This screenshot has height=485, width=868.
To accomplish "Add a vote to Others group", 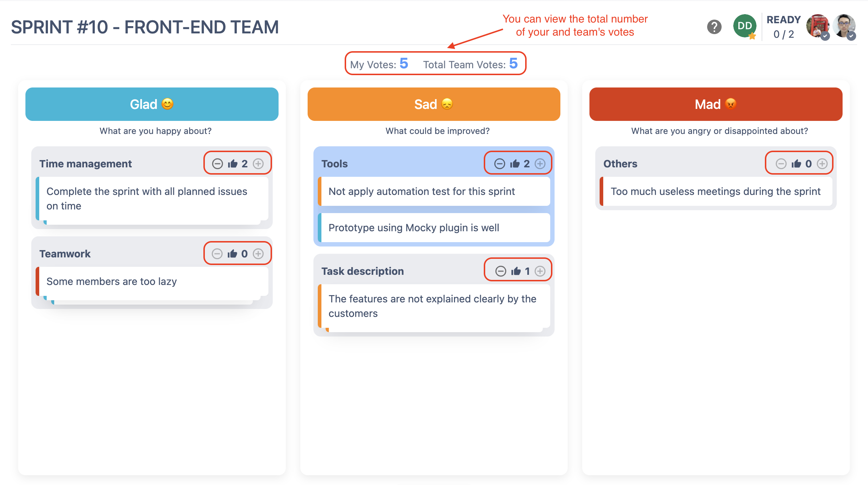I will (x=822, y=164).
